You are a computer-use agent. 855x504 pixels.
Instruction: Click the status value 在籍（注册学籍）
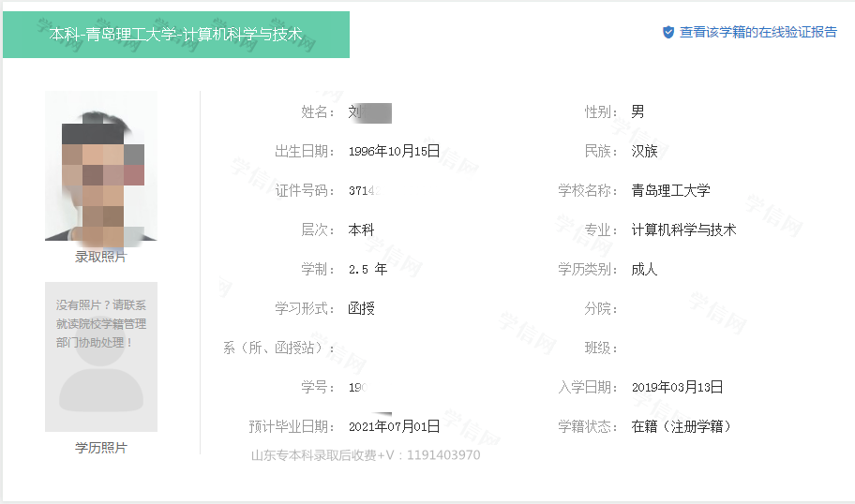click(681, 426)
